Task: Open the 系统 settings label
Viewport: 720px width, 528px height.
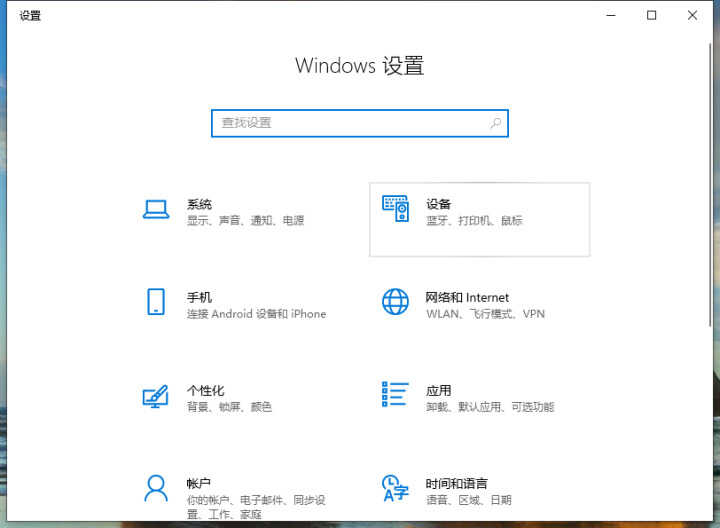Action: [x=199, y=204]
